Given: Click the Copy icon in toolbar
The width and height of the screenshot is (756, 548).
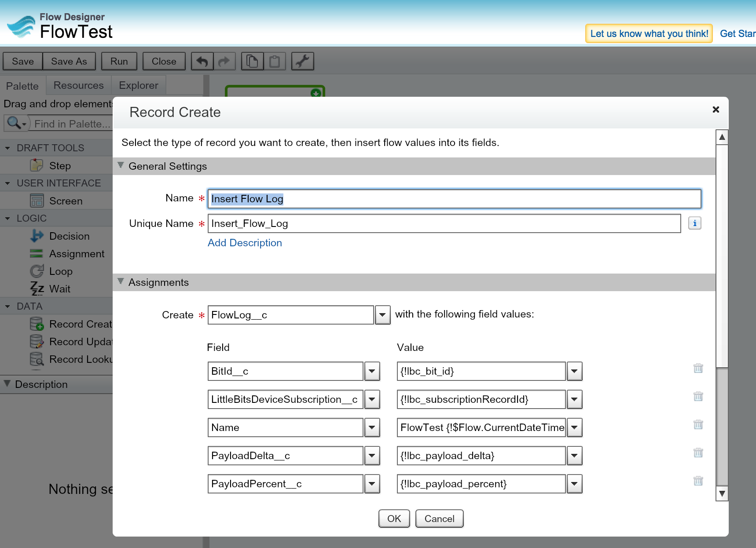Looking at the screenshot, I should pos(252,61).
